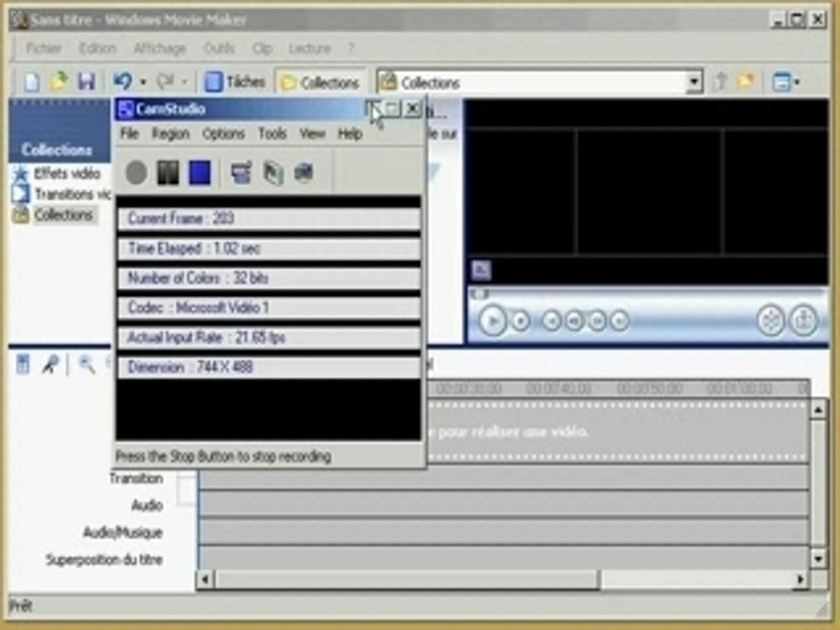Toggle the Collections pane button
The width and height of the screenshot is (840, 630).
[x=320, y=82]
